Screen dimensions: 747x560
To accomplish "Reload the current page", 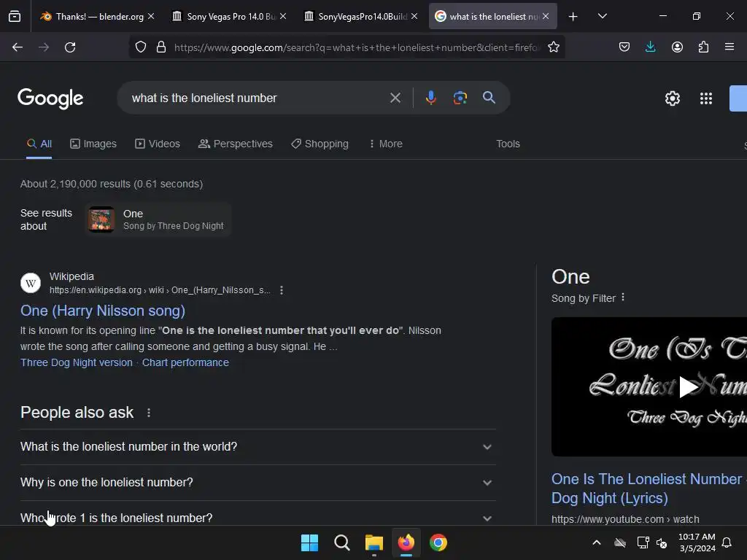I will pos(70,47).
